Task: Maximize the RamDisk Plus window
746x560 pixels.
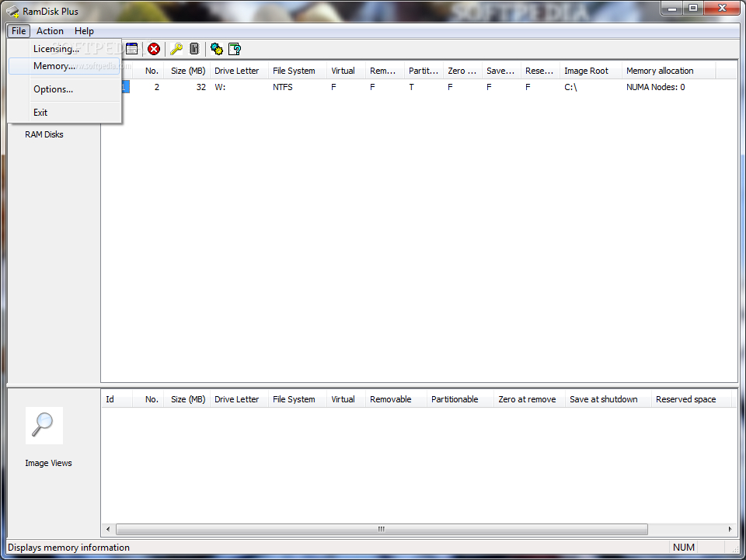Action: tap(693, 8)
